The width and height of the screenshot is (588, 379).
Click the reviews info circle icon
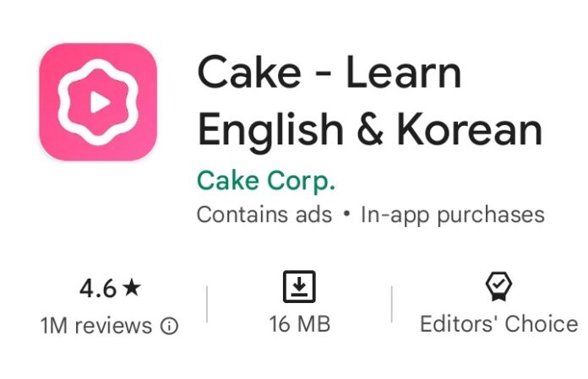click(x=170, y=326)
